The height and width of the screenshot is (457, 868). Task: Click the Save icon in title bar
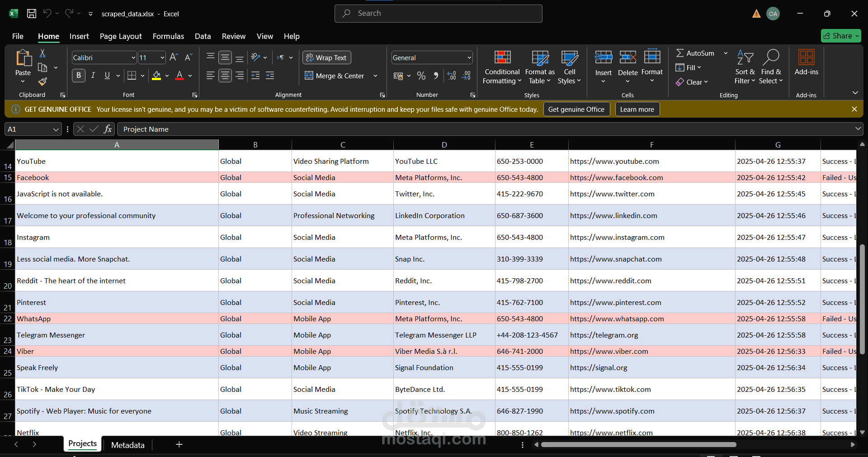point(32,14)
